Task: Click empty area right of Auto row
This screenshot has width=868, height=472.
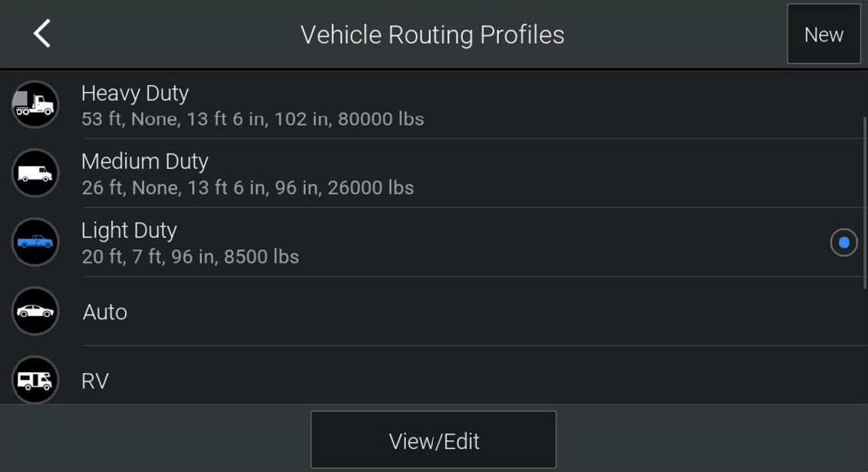Action: [x=498, y=312]
